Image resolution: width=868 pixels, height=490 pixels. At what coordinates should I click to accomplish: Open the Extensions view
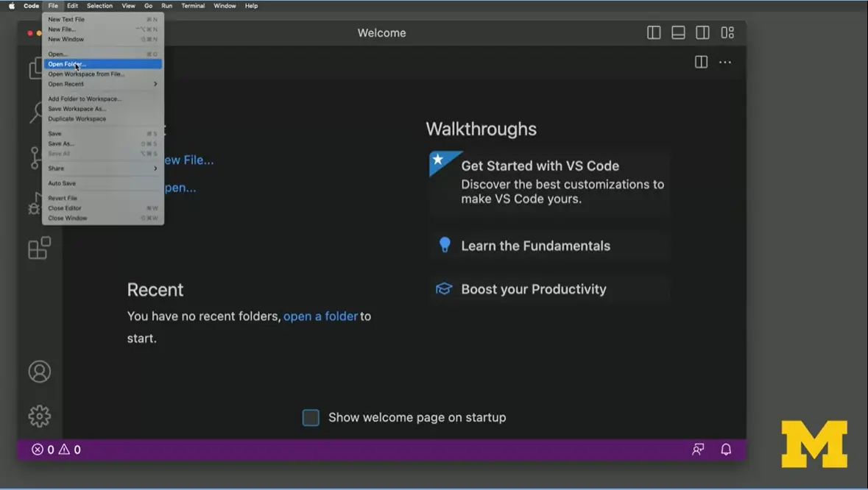tap(39, 248)
